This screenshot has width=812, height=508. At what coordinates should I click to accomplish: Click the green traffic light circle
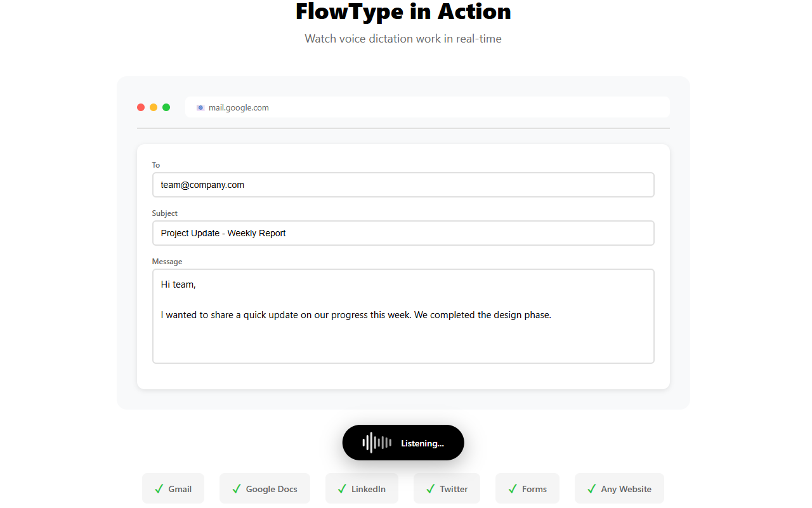[x=166, y=107]
